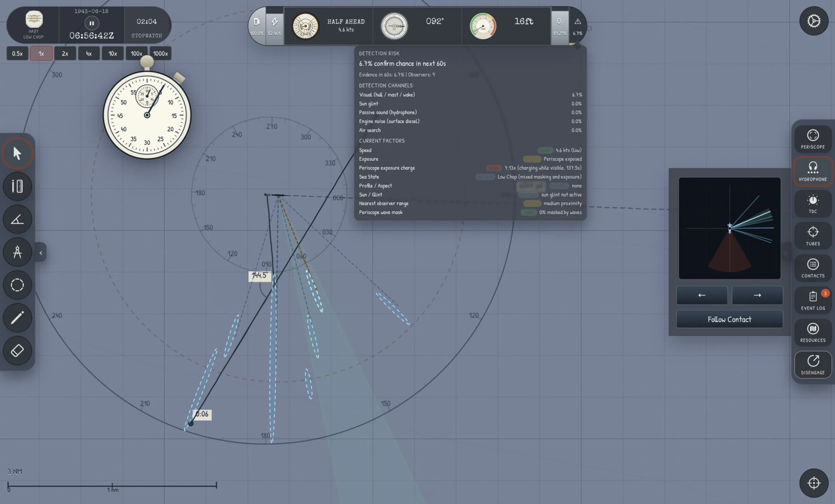Click the 092° heading readout
This screenshot has height=504, width=835.
click(435, 21)
